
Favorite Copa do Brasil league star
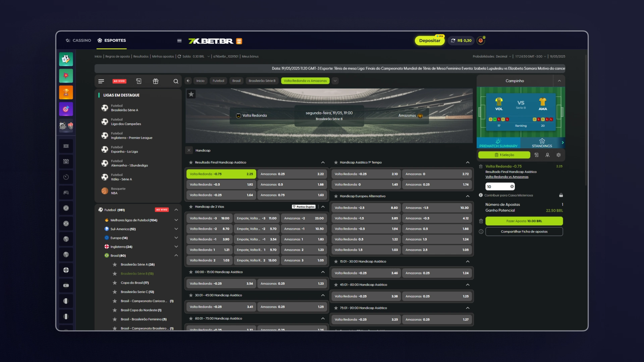[115, 283]
